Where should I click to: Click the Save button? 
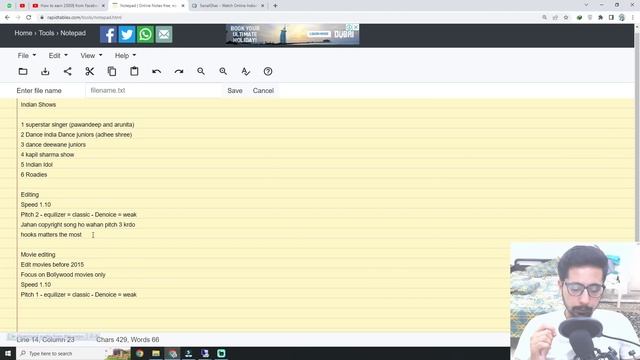tap(235, 91)
